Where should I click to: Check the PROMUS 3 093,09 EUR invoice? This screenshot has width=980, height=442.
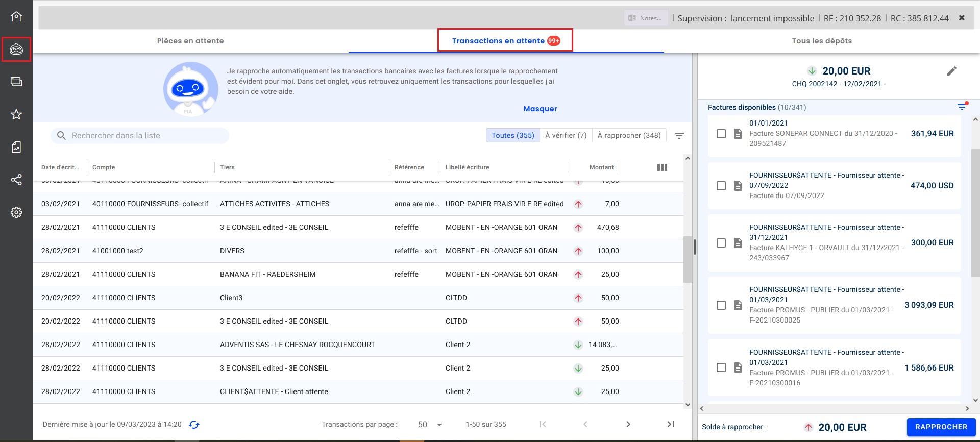click(721, 305)
